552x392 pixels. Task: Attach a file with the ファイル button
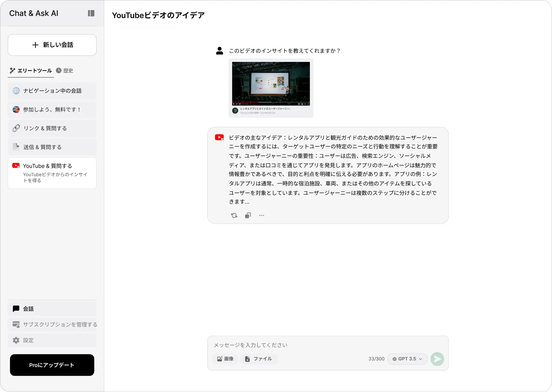pos(258,359)
